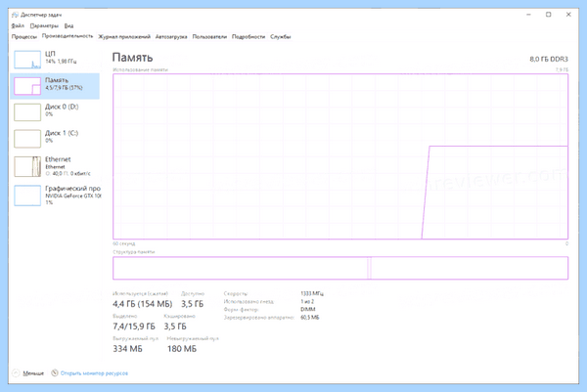Click the slots used value 1 из 2
Viewport: 587px width, 392px height.
[x=307, y=301]
